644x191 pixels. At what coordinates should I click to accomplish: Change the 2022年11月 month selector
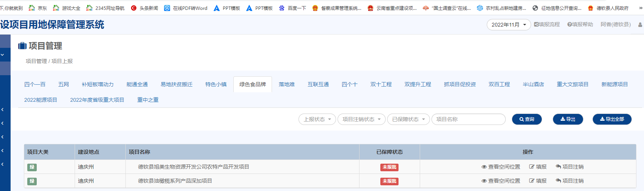click(x=508, y=25)
